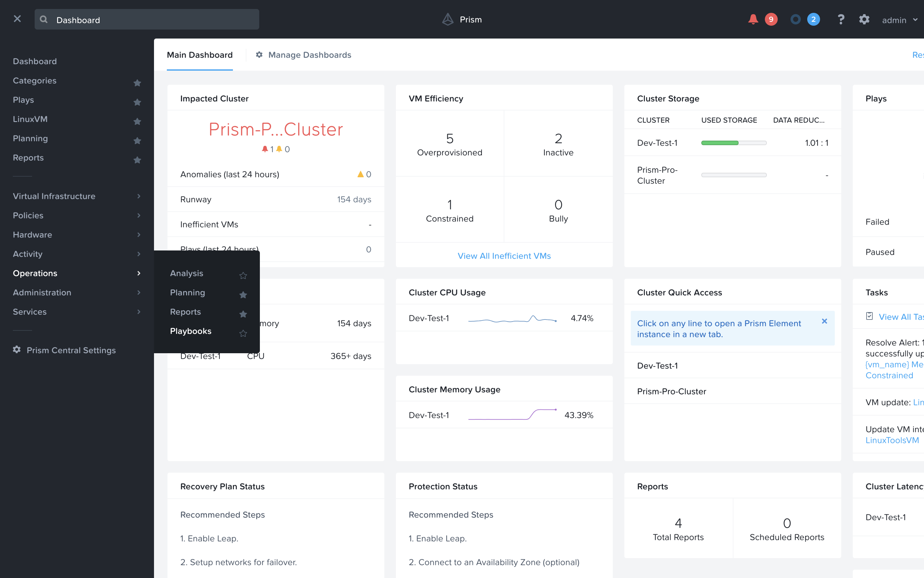Select Dashboard in the sidebar

coord(35,61)
